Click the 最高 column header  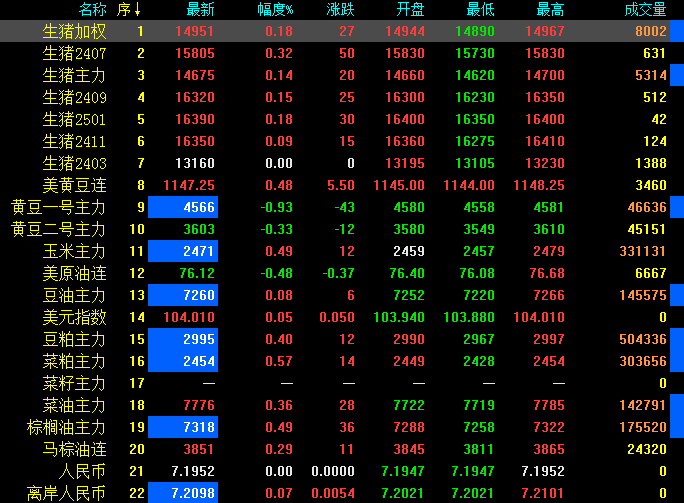(550, 9)
